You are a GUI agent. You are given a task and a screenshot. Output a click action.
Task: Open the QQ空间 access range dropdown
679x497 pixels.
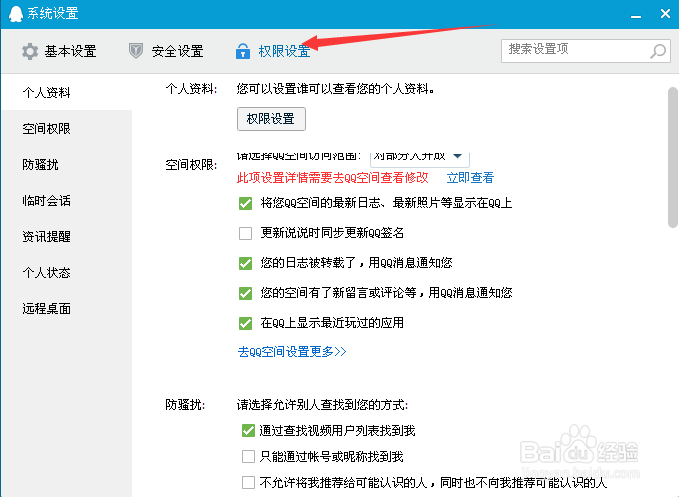[x=420, y=158]
